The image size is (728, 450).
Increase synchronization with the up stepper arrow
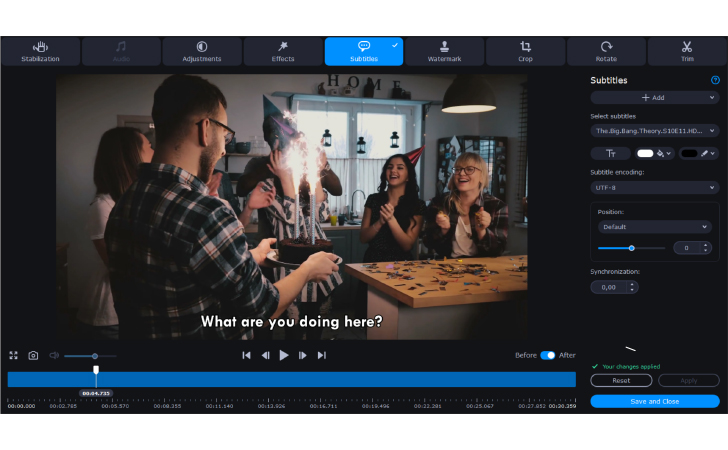(632, 285)
